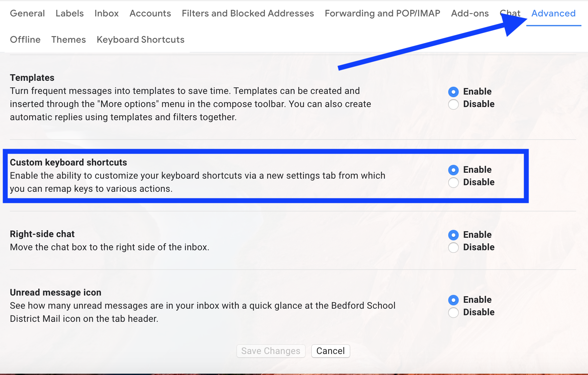Viewport: 588px width, 375px height.
Task: Click the Save Changes button
Action: pyautogui.click(x=271, y=351)
